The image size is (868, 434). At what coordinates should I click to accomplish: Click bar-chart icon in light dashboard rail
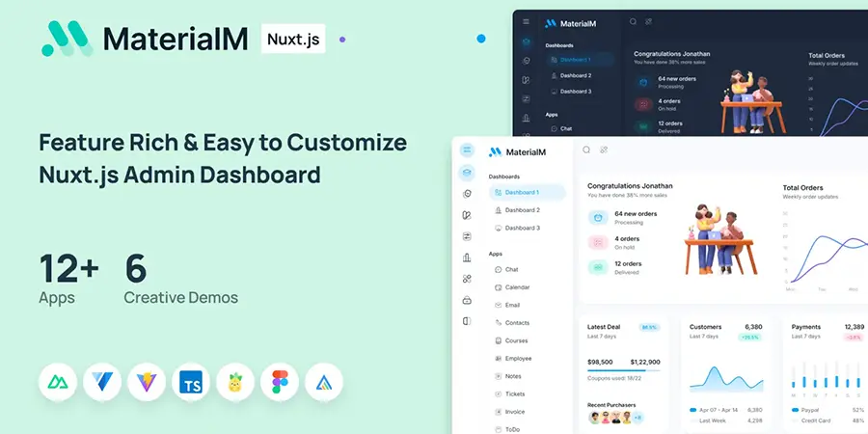click(x=467, y=258)
